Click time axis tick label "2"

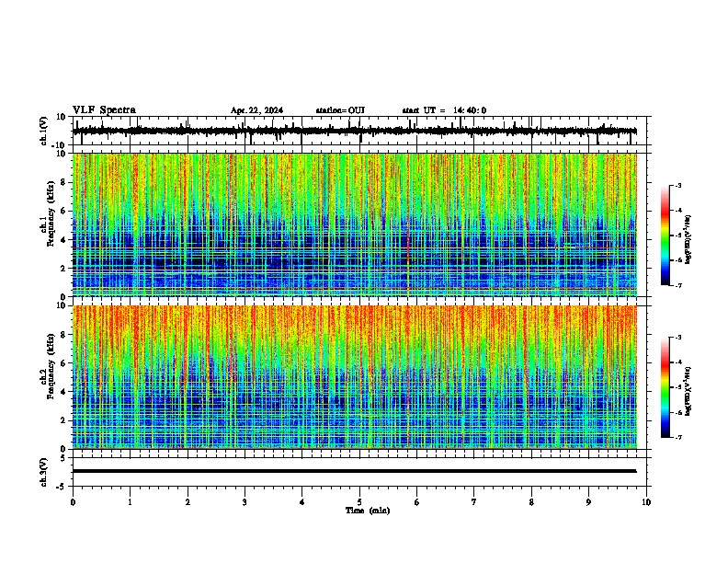pos(188,502)
